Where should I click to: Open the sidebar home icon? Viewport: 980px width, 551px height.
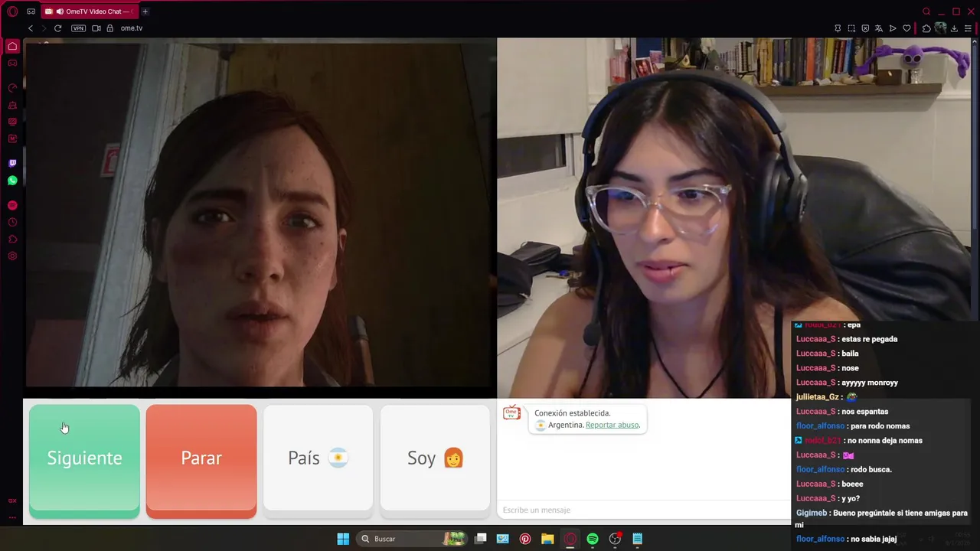(12, 46)
